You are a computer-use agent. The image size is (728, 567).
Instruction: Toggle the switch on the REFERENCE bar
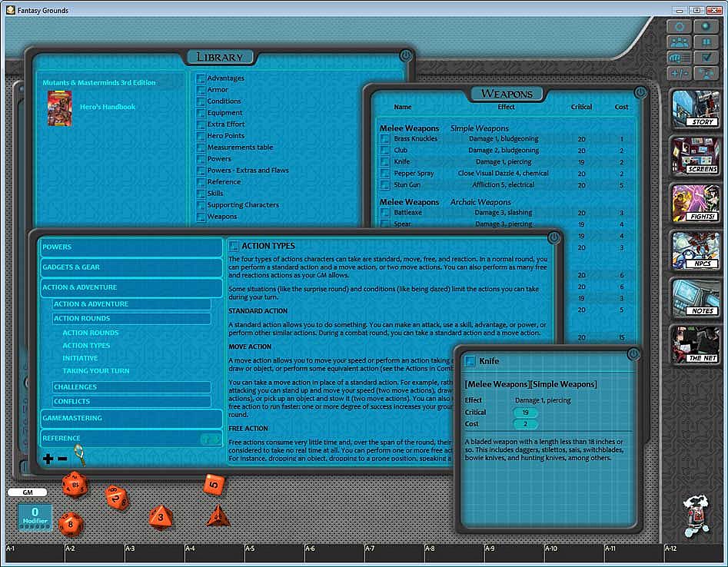[211, 439]
